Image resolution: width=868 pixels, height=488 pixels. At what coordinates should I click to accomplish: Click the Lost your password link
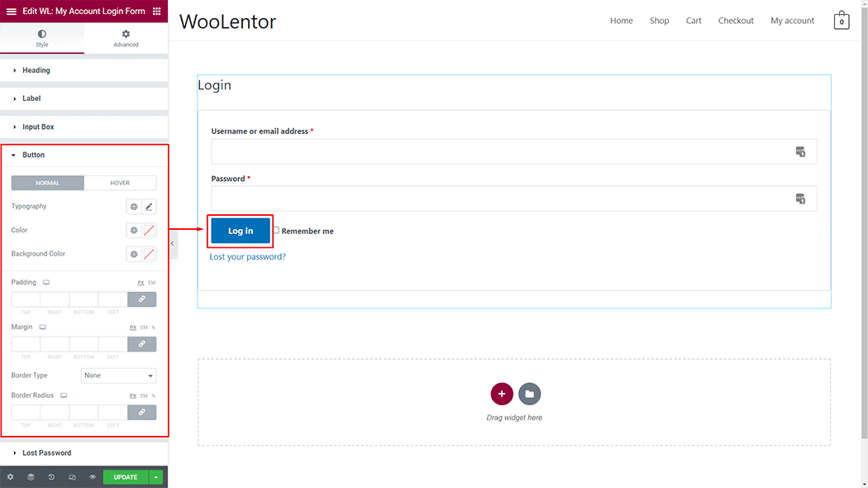click(248, 256)
